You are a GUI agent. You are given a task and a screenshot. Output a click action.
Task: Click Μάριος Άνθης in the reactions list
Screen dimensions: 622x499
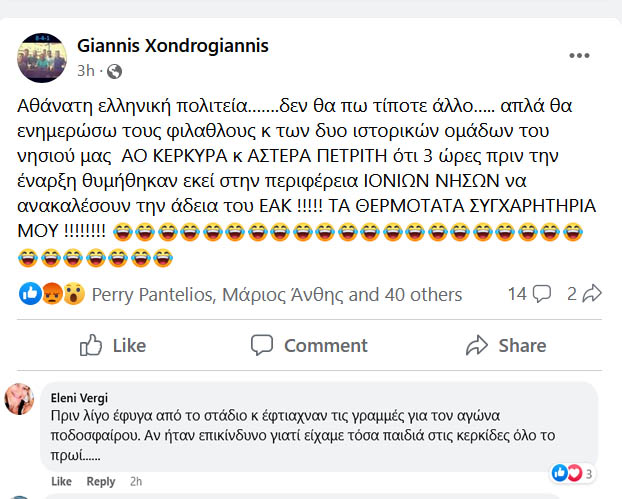[285, 295]
